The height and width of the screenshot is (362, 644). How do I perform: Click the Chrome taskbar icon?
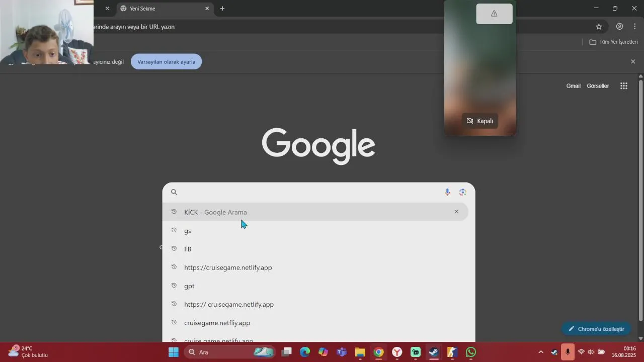click(x=378, y=352)
